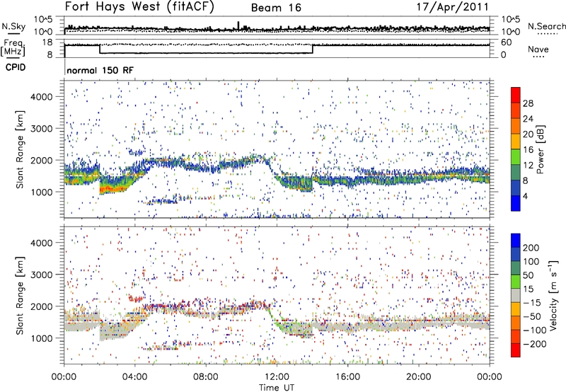
Task: Click the 'Fort Hays West (fitACF)' title
Action: [x=139, y=6]
